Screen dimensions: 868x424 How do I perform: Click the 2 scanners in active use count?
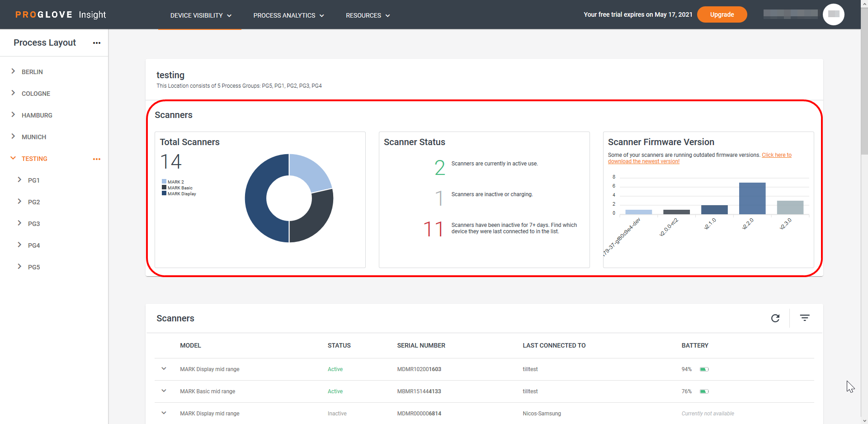[x=440, y=168]
